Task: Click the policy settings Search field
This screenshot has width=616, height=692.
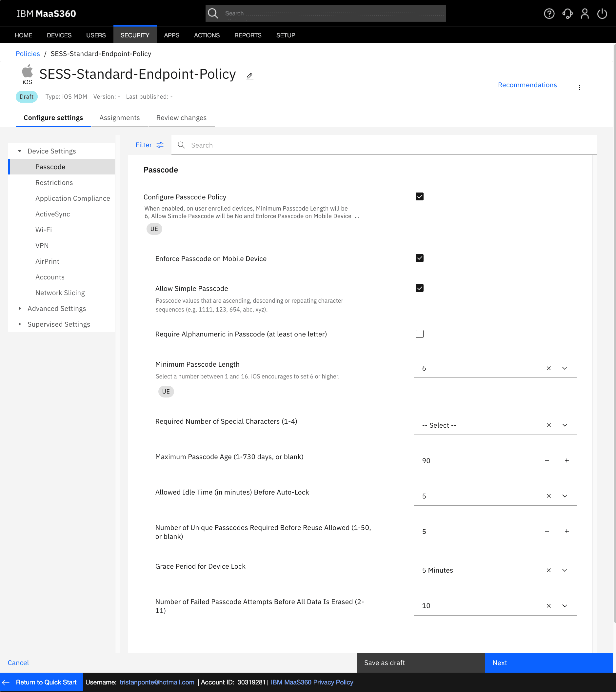Action: [384, 145]
